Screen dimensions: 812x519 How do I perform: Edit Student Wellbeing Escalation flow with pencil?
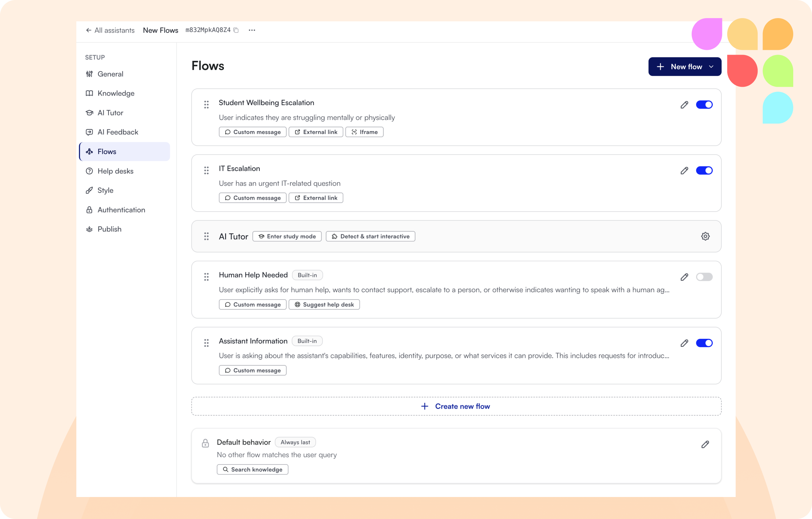point(684,105)
